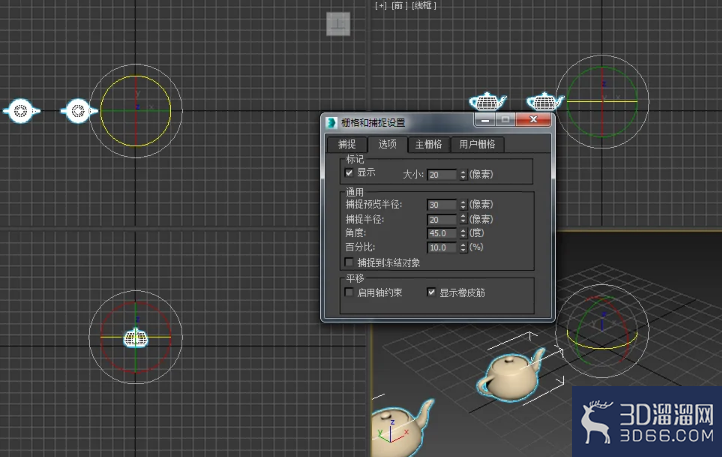The image size is (722, 457).
Task: Click the 捕捉预览半径 value field
Action: [x=442, y=205]
